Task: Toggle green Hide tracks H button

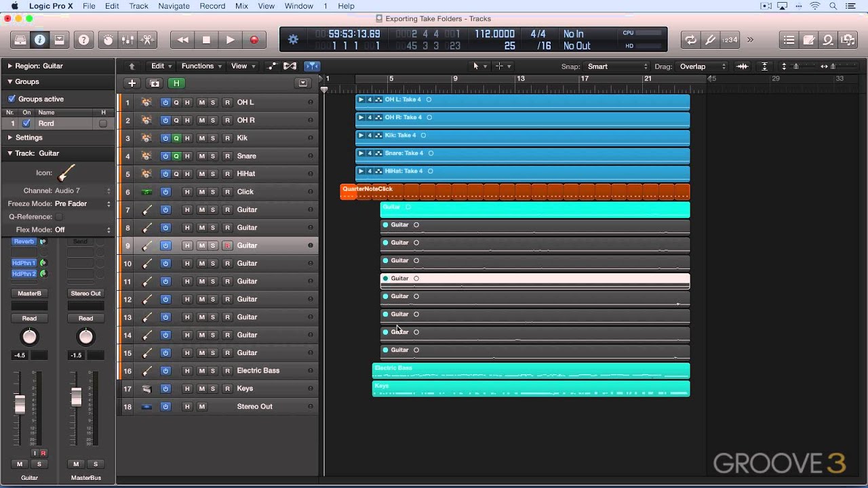Action: click(176, 83)
